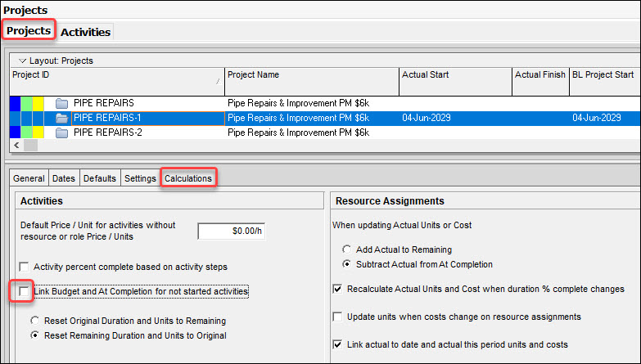Click the PIPE REPAIRS folder icon
641x364 pixels.
coord(61,103)
